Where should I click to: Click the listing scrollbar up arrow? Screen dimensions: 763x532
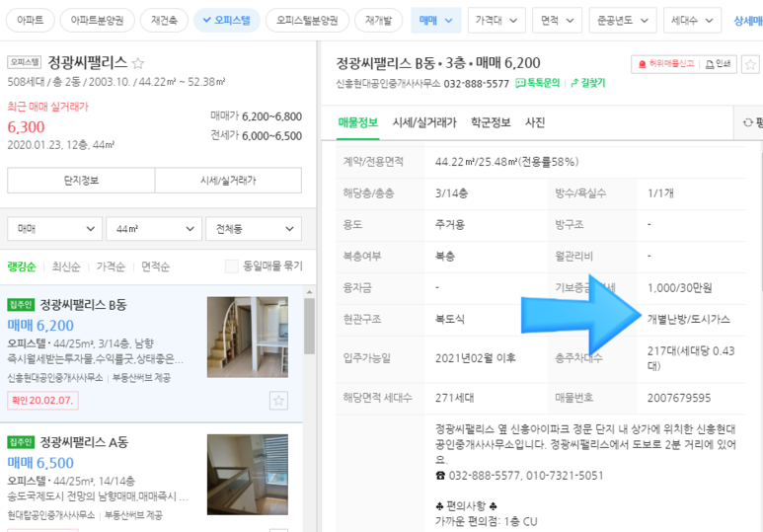coord(309,292)
